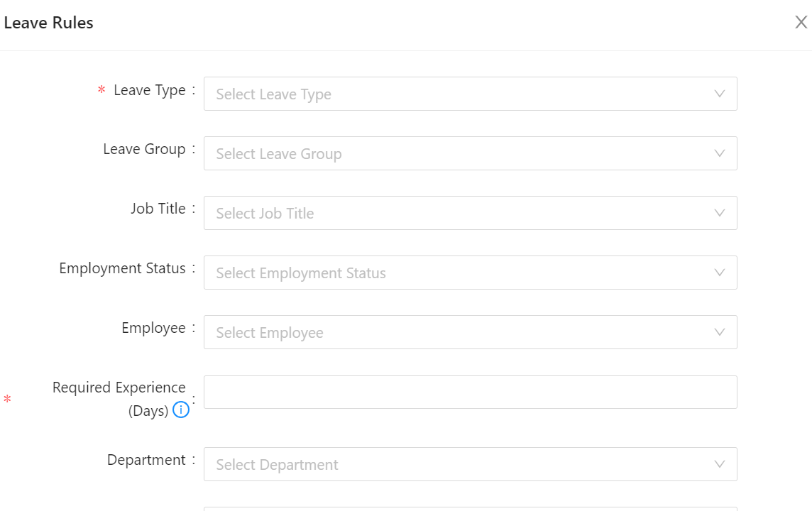This screenshot has width=812, height=511.
Task: Click the chevron arrow in Job Title field
Action: tap(719, 213)
